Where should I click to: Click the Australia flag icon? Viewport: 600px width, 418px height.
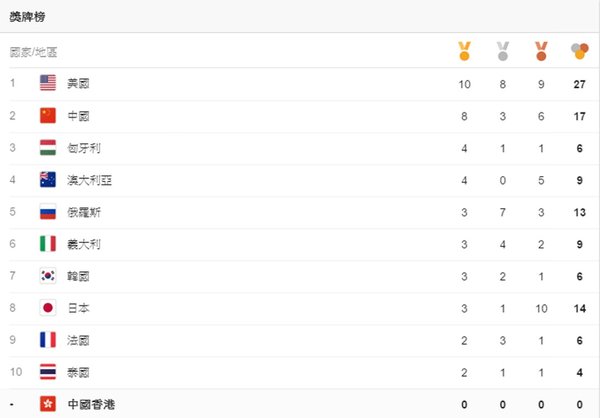48,180
